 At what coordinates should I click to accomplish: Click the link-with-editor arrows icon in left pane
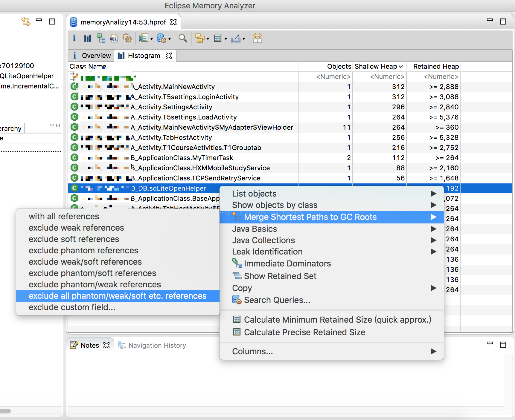tap(26, 22)
